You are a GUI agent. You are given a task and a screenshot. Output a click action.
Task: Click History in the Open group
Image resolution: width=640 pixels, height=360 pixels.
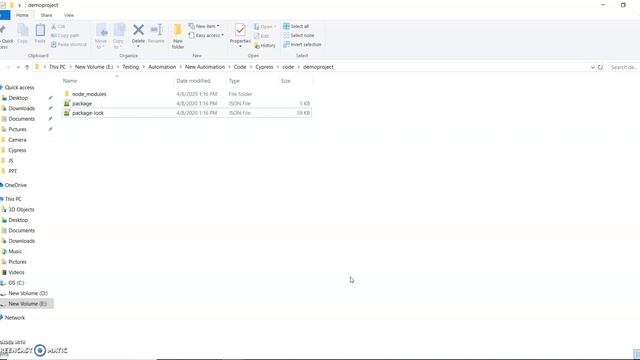point(264,46)
